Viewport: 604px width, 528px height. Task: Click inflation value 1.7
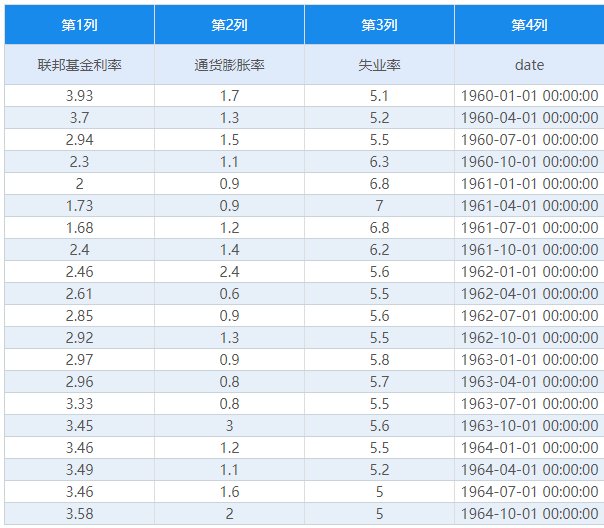[229, 96]
